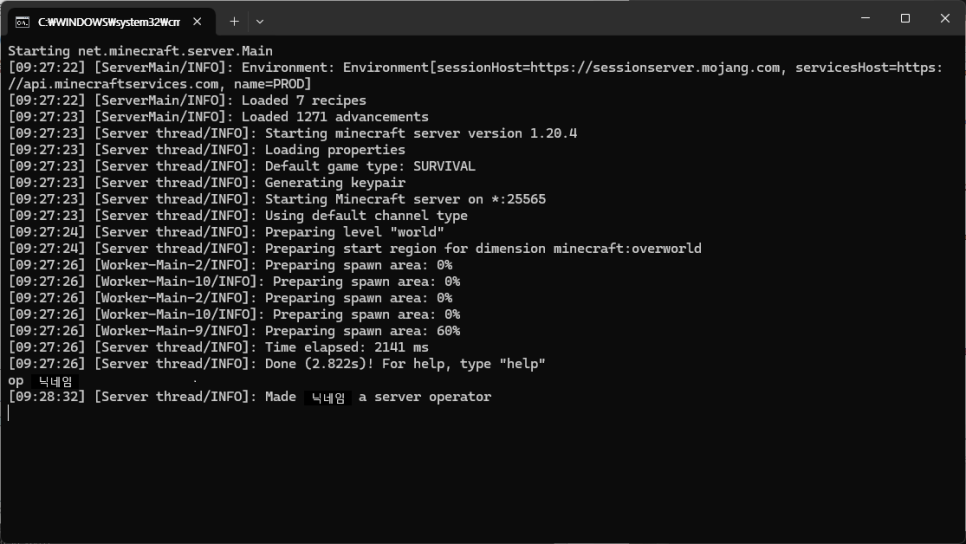Click the cmd icon in the tab

click(x=21, y=21)
